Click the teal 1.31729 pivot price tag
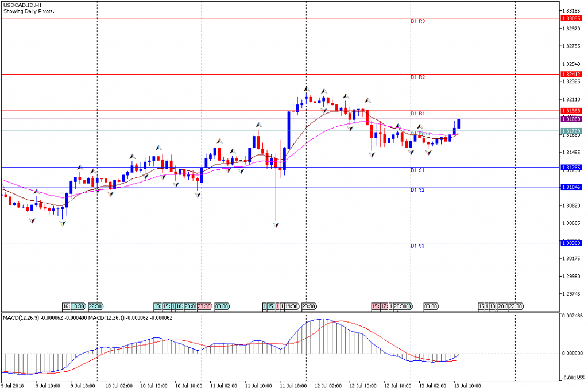 [571, 131]
